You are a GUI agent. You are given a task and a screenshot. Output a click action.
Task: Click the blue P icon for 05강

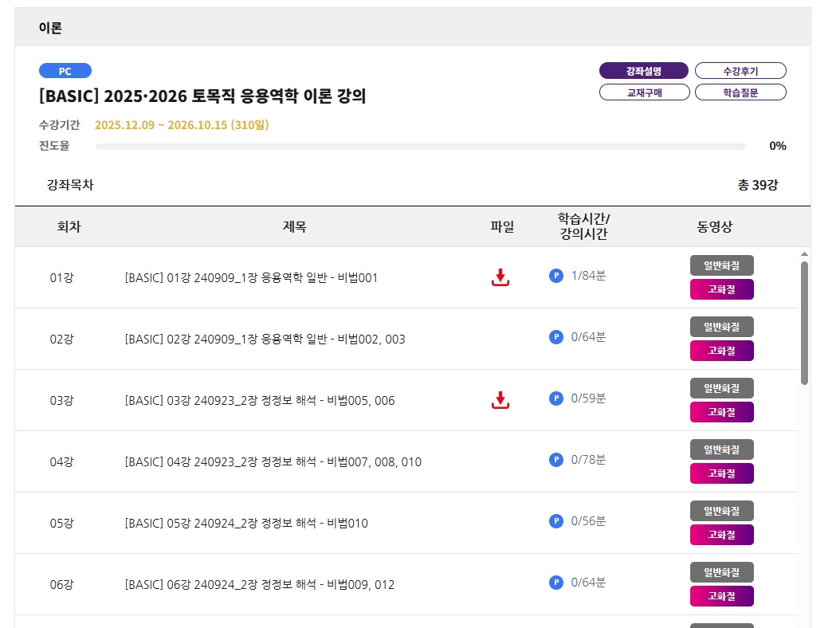coord(556,521)
